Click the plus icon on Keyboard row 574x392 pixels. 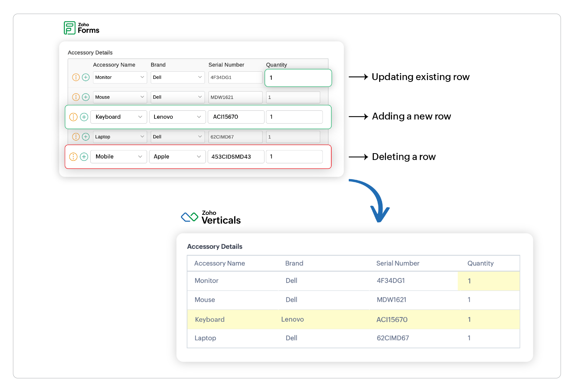84,117
